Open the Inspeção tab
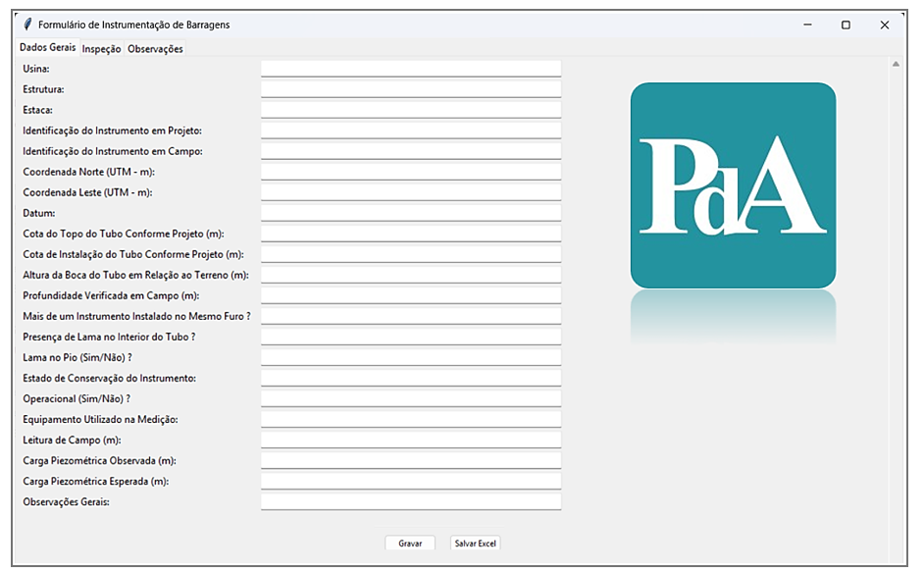 tap(101, 49)
